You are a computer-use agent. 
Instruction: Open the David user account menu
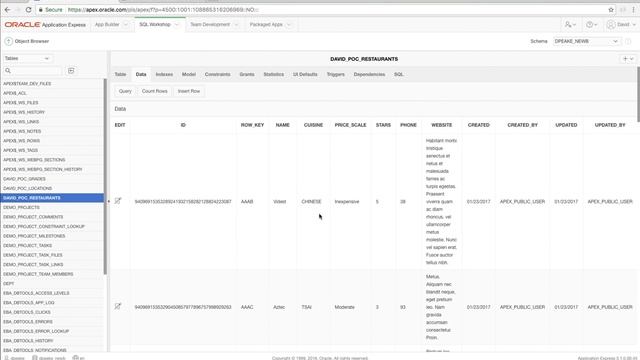pos(621,24)
